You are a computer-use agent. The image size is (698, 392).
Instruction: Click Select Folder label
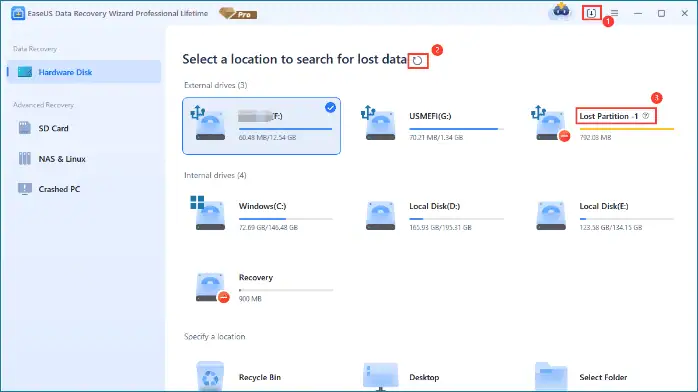click(x=603, y=377)
